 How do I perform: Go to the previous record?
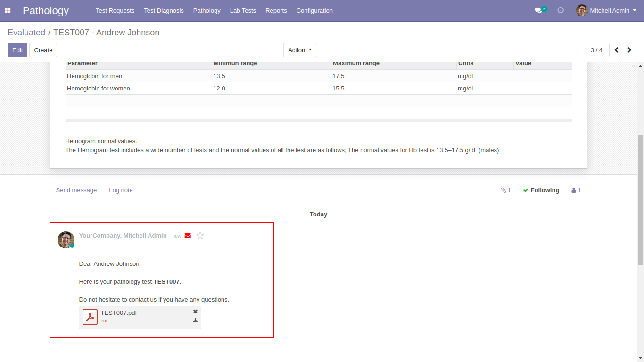[x=616, y=50]
